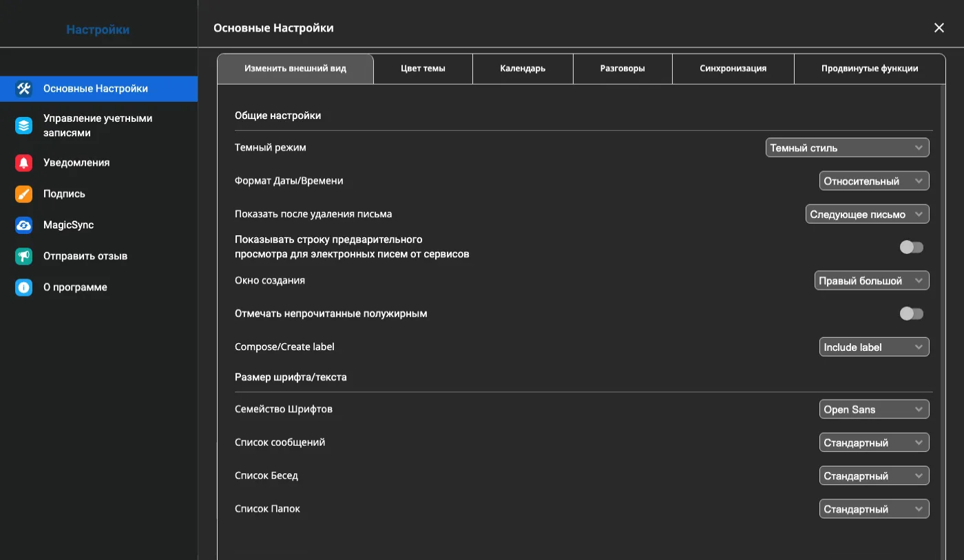964x560 pixels.
Task: Open the Список Бесед size dropdown
Action: pyautogui.click(x=874, y=476)
